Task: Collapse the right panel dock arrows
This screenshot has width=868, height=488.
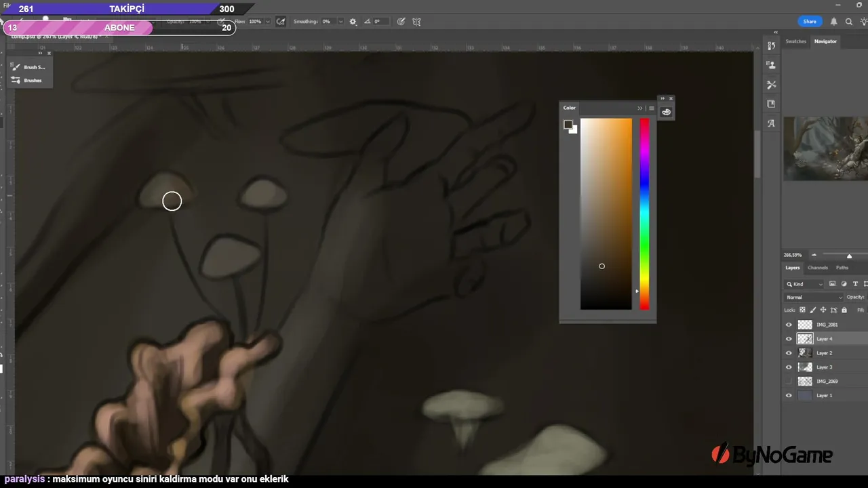Action: 776,33
